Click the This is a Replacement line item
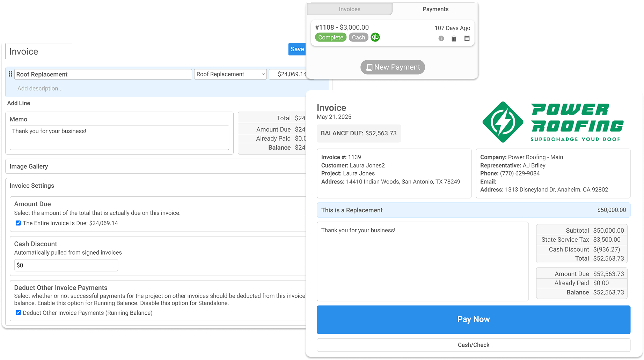 coord(474,210)
